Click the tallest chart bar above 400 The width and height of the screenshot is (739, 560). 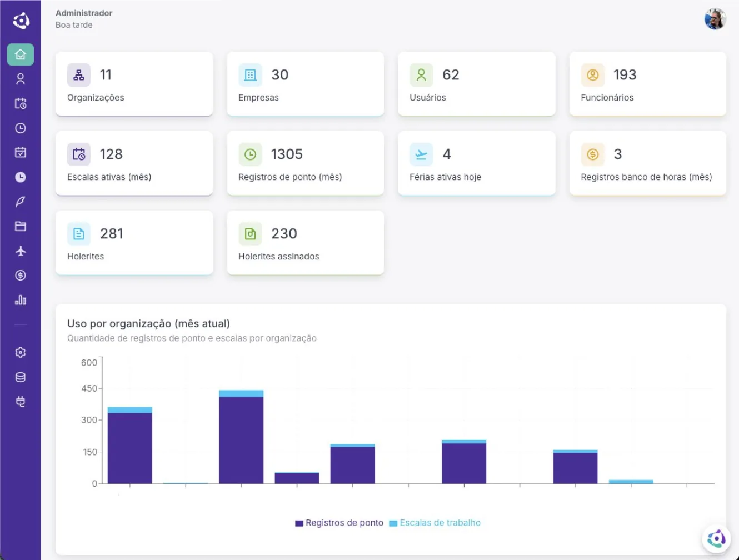[x=241, y=437]
